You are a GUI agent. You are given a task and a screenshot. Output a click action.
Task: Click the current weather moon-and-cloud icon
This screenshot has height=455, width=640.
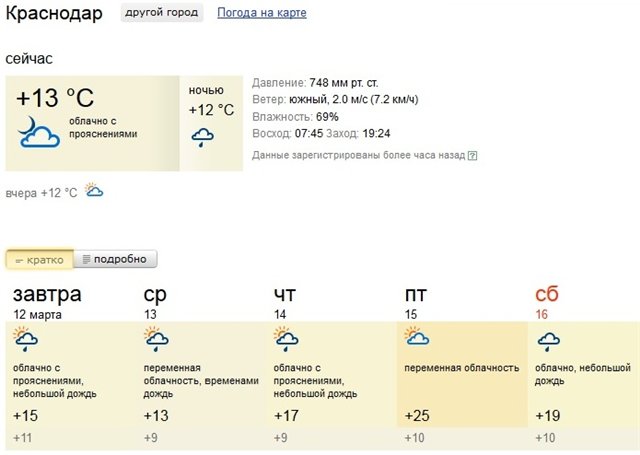(40, 132)
